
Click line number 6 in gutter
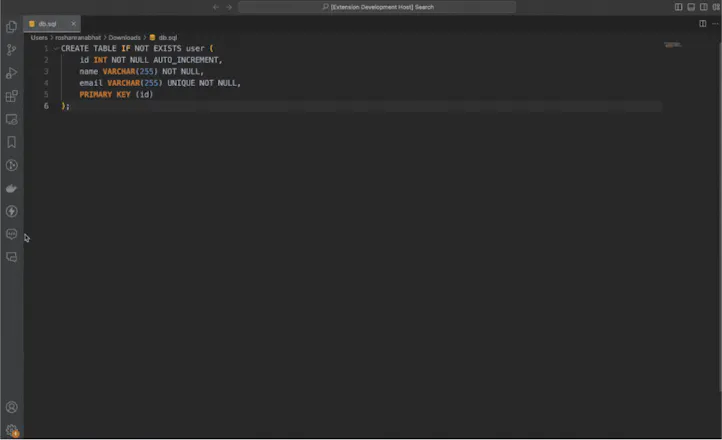[46, 106]
